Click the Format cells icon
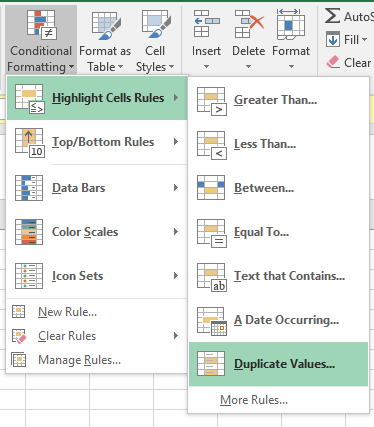374x427 pixels. 291,23
